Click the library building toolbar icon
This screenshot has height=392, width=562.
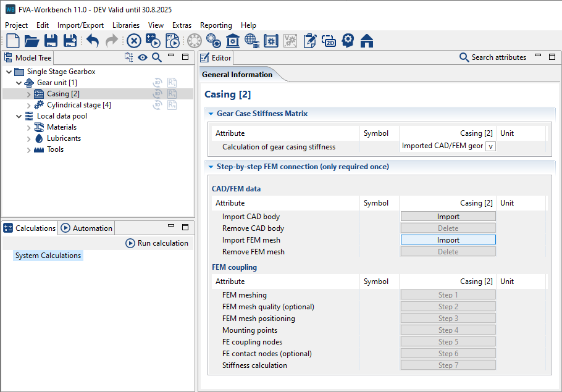coord(233,41)
